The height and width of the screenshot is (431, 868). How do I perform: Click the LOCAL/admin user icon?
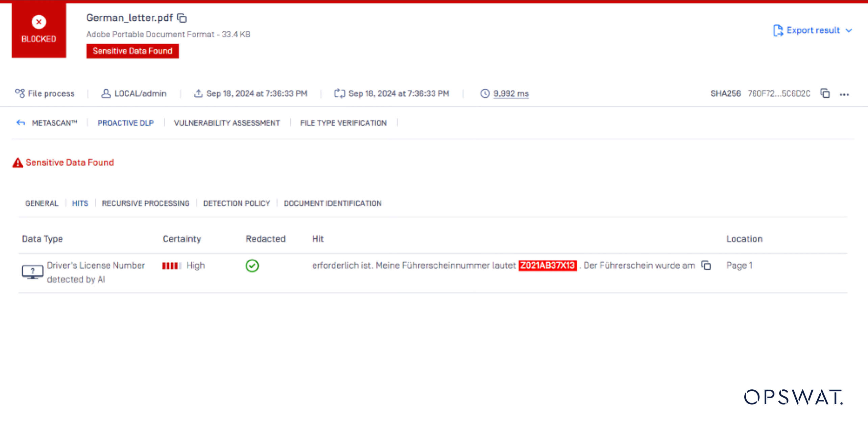click(x=106, y=93)
